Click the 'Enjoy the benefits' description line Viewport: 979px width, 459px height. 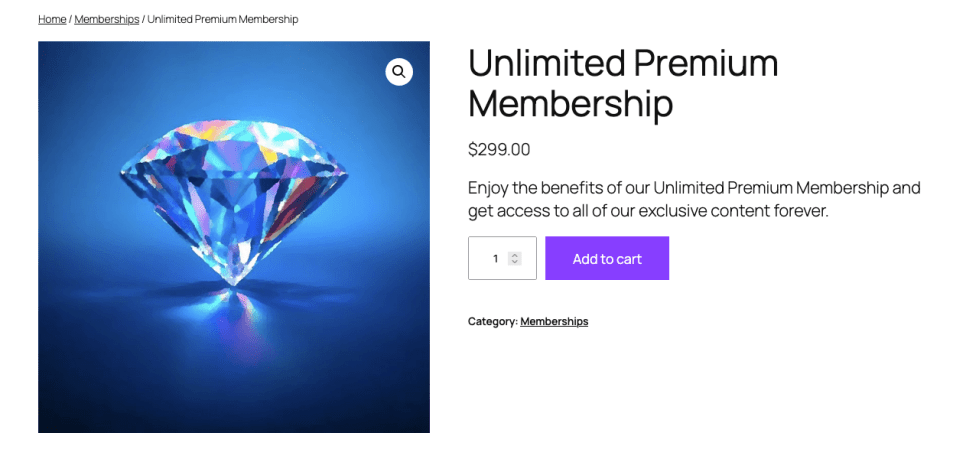tap(693, 188)
